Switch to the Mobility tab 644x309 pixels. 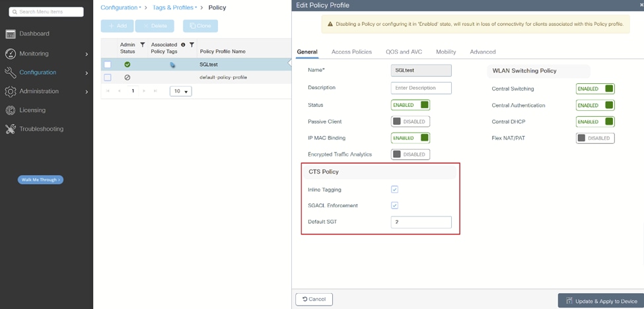[446, 51]
